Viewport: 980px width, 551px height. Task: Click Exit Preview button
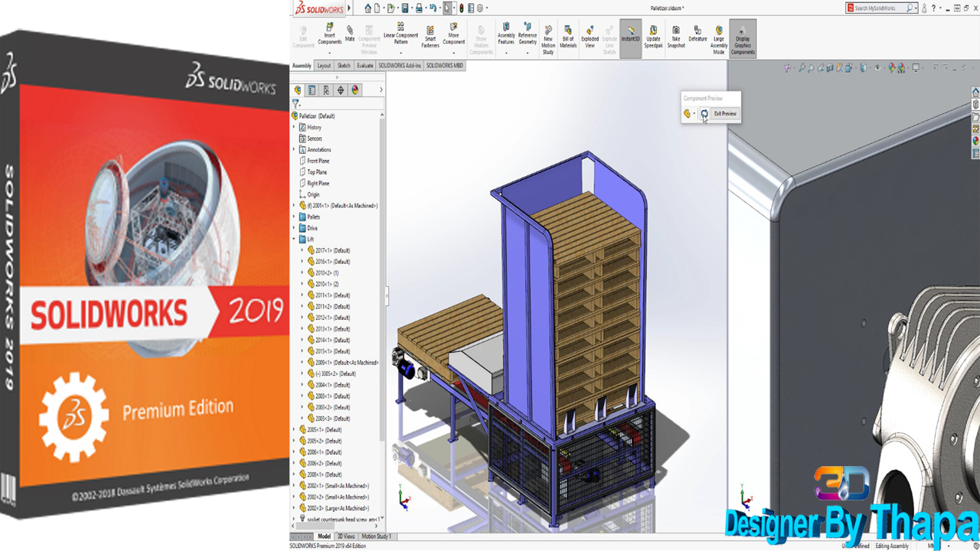pyautogui.click(x=725, y=114)
